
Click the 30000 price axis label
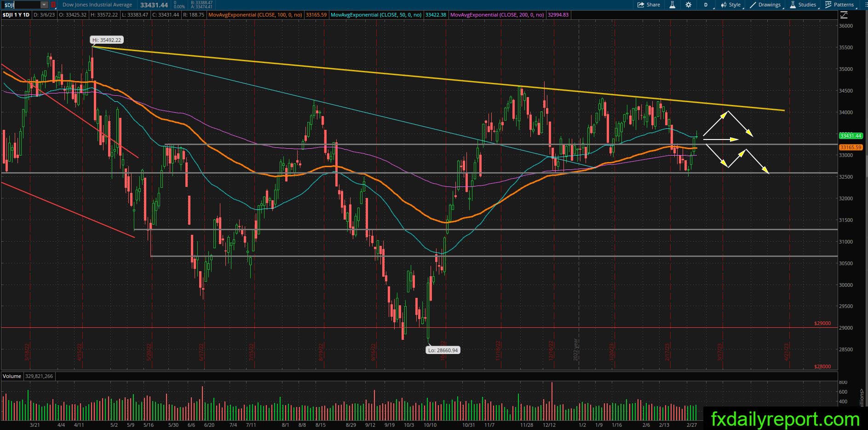click(x=846, y=285)
